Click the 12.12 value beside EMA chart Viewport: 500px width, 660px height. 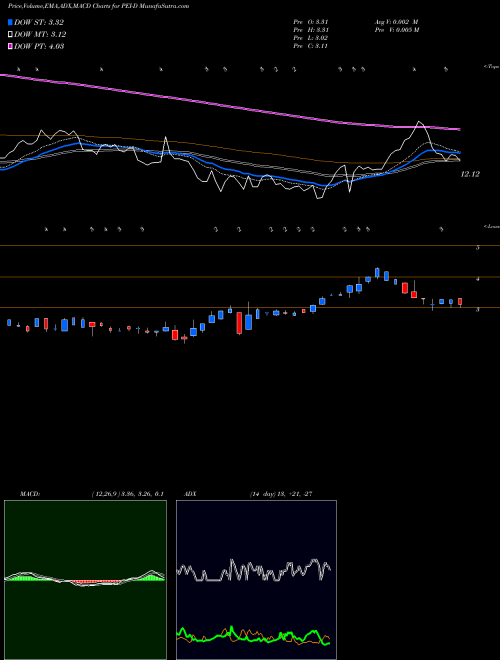pyautogui.click(x=470, y=174)
